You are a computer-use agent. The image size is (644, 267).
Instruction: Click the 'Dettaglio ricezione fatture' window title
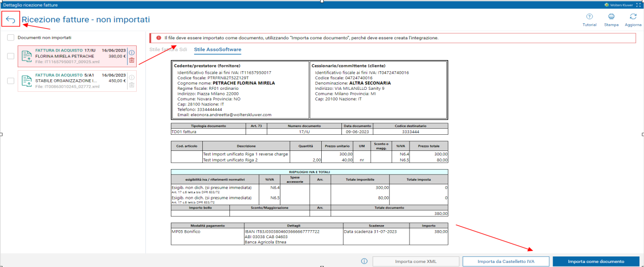tap(30, 5)
